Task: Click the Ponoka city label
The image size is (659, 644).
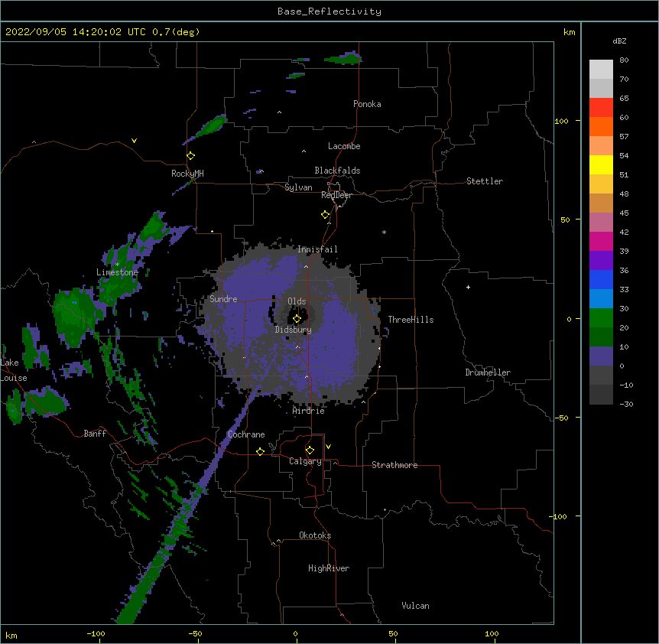Action: (367, 104)
